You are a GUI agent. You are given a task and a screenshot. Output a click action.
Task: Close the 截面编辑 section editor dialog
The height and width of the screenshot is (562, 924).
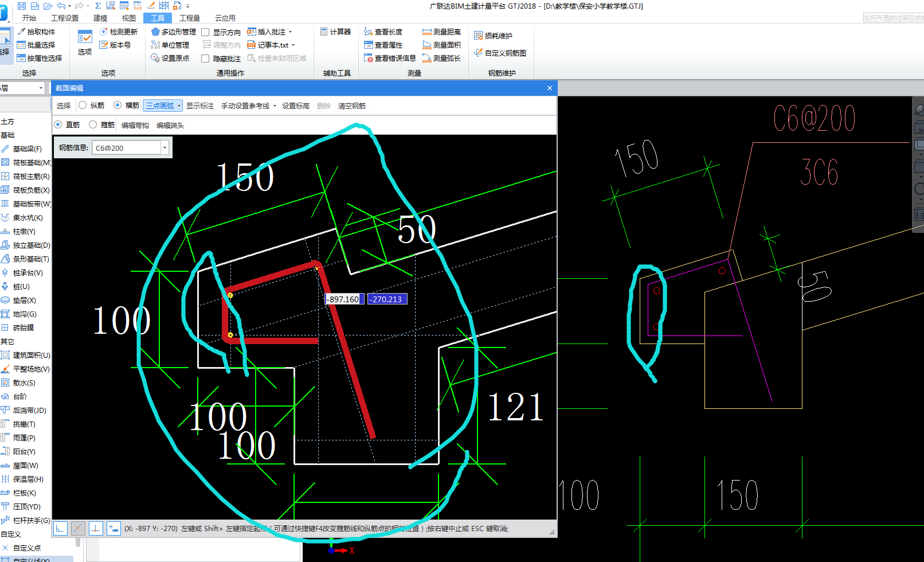pos(549,88)
